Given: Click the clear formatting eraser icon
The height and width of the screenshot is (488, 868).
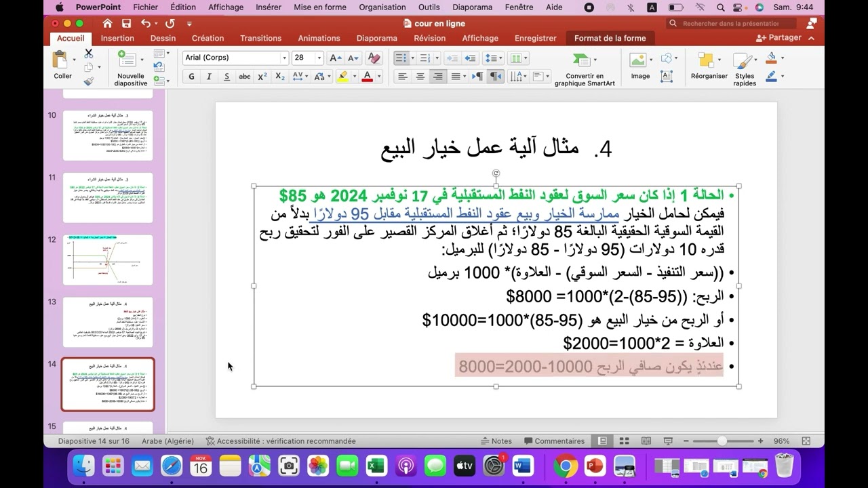Looking at the screenshot, I should click(x=374, y=58).
